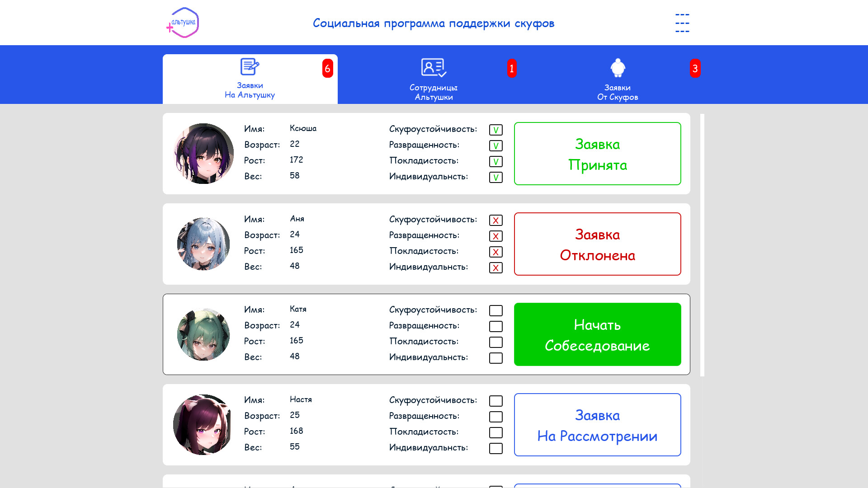Switch to Заявки От Скуфов tab
868x488 pixels.
(x=618, y=92)
